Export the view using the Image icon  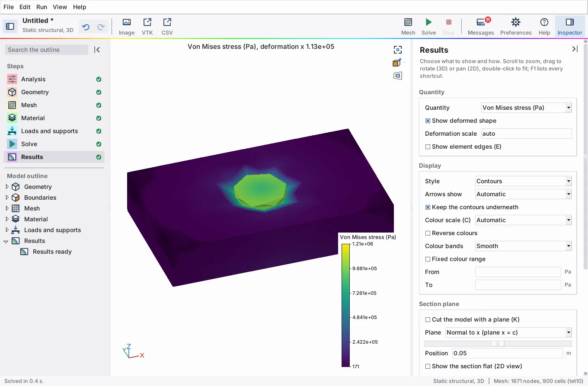pyautogui.click(x=127, y=26)
